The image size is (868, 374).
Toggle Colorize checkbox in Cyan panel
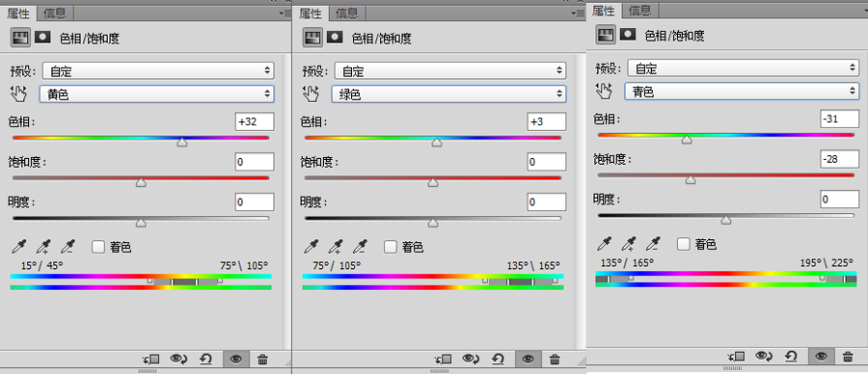tap(684, 244)
